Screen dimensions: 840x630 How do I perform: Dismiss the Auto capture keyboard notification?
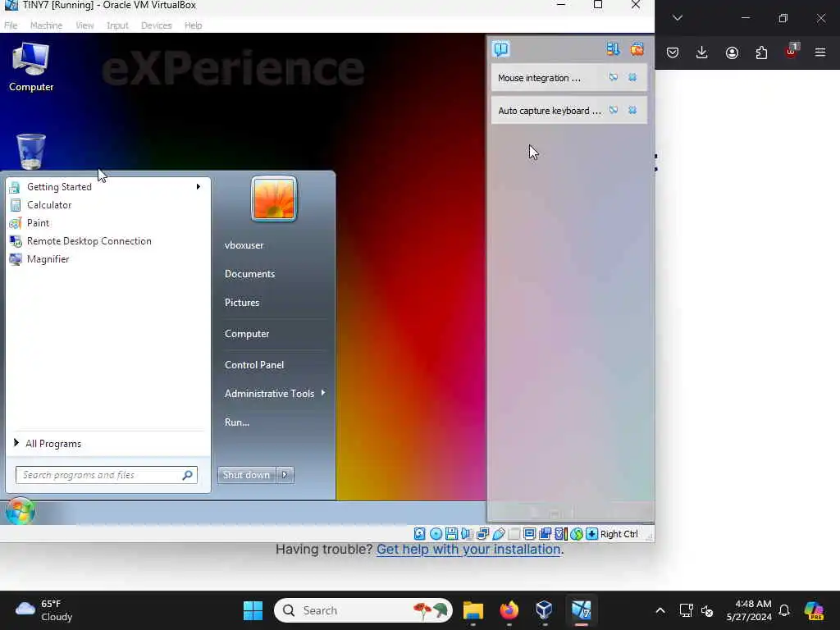click(632, 111)
